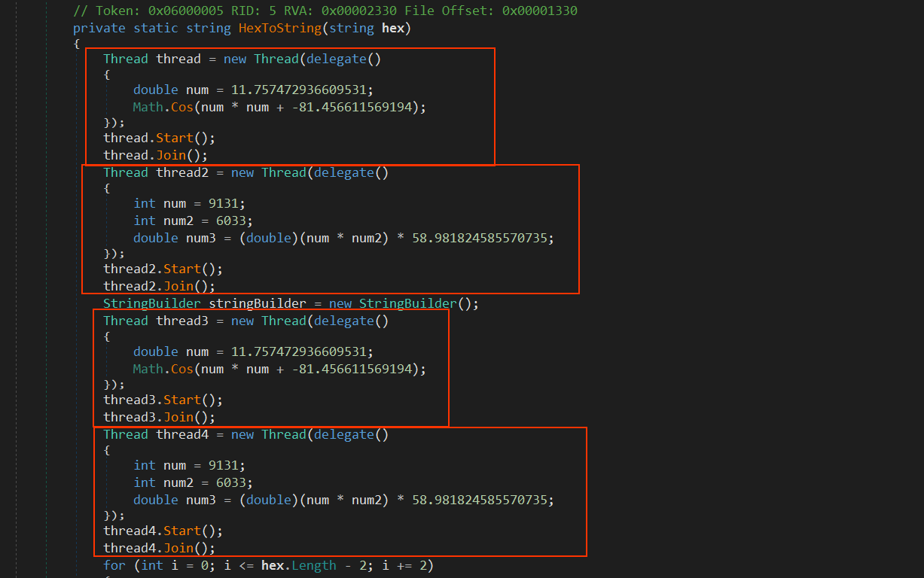
Task: Click Length in the for loop condition
Action: click(313, 565)
